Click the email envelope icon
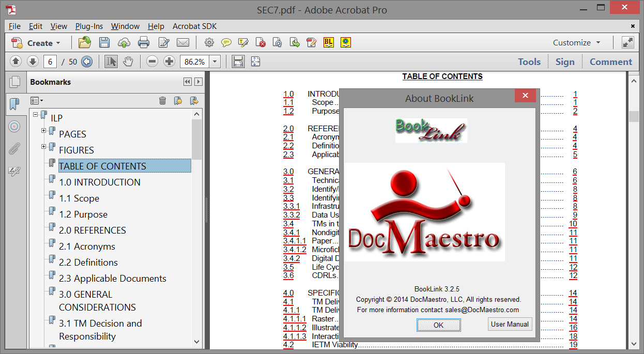 pyautogui.click(x=183, y=43)
